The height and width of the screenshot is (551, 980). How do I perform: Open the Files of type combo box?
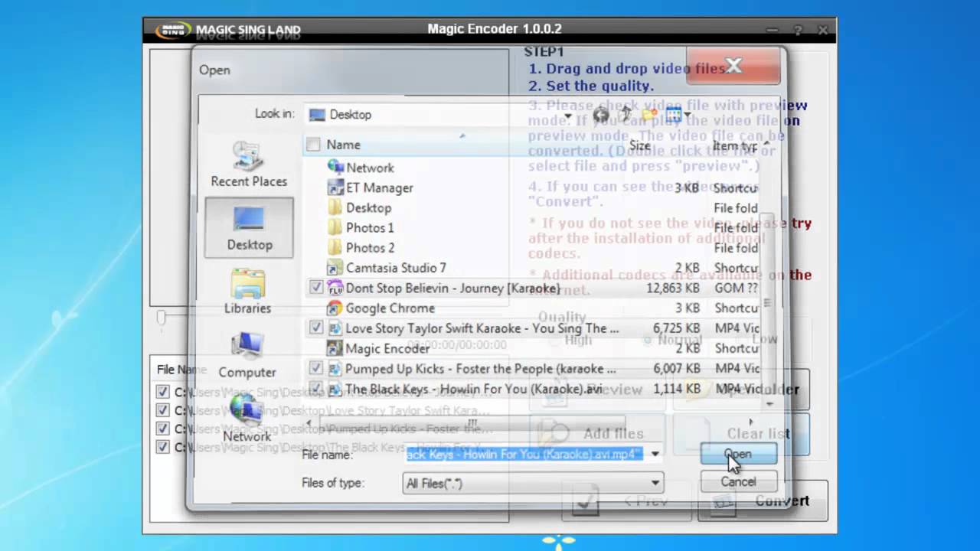533,483
